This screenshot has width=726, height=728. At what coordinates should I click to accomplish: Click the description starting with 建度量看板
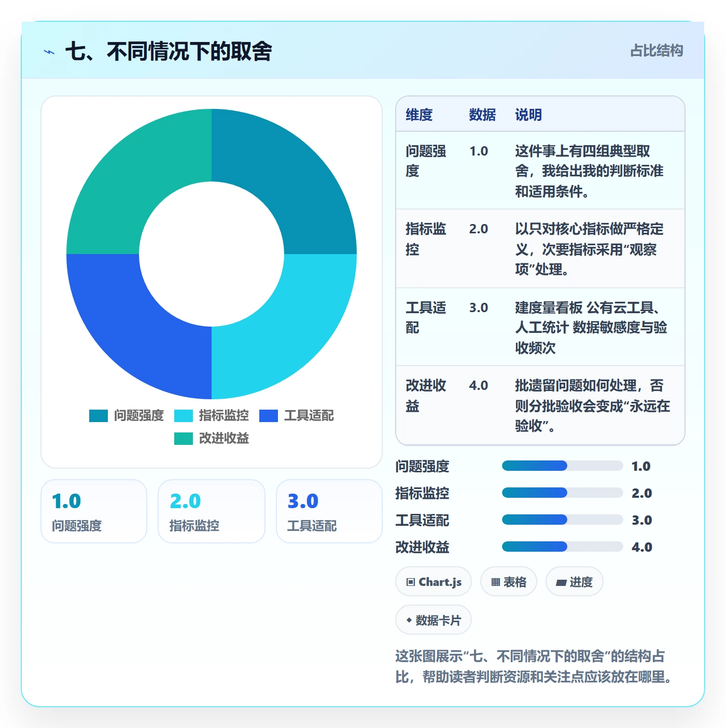(591, 327)
